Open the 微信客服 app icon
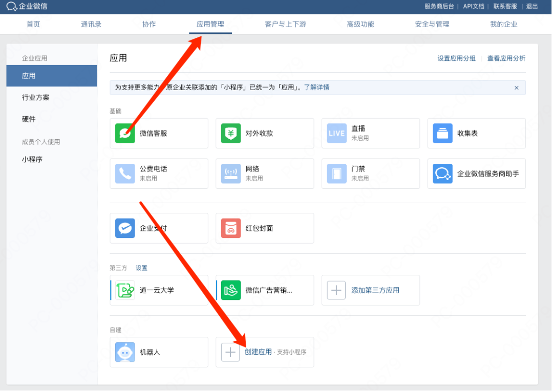 (x=125, y=133)
